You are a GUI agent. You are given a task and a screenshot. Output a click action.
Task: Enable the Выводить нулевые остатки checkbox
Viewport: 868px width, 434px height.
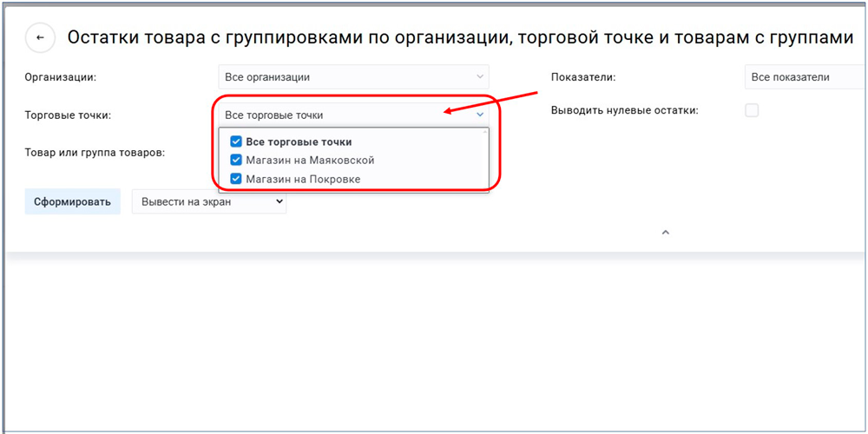click(x=752, y=110)
